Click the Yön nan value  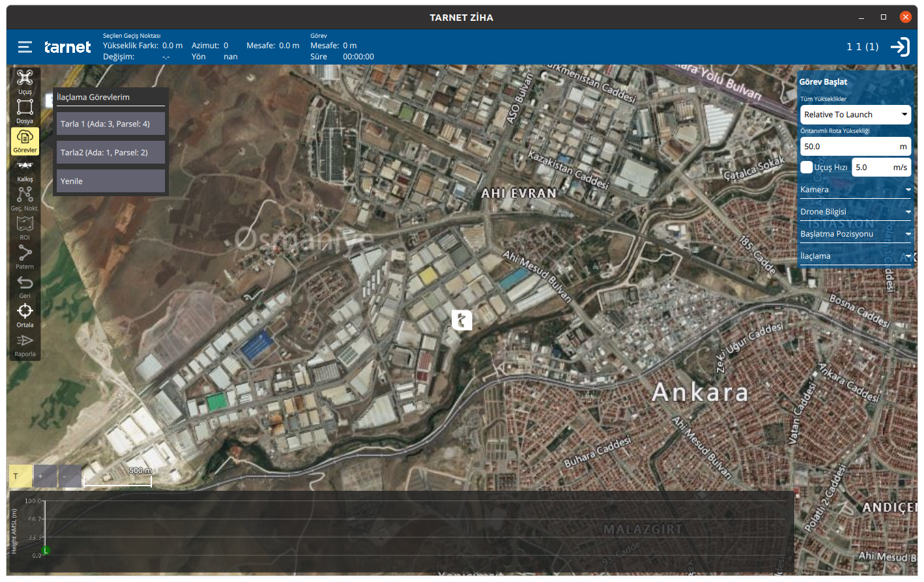click(230, 57)
